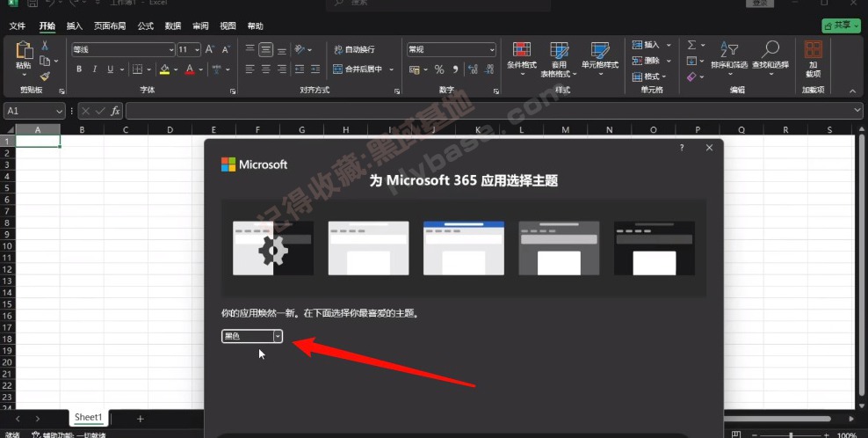Image resolution: width=868 pixels, height=438 pixels.
Task: Click the yellow Fill Color swatch
Action: [x=164, y=69]
